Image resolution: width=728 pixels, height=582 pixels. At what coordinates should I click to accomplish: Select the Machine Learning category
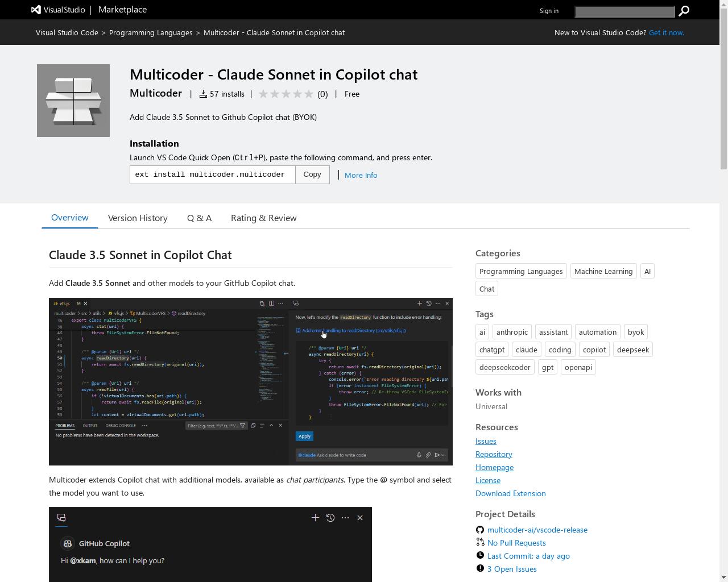pyautogui.click(x=603, y=271)
